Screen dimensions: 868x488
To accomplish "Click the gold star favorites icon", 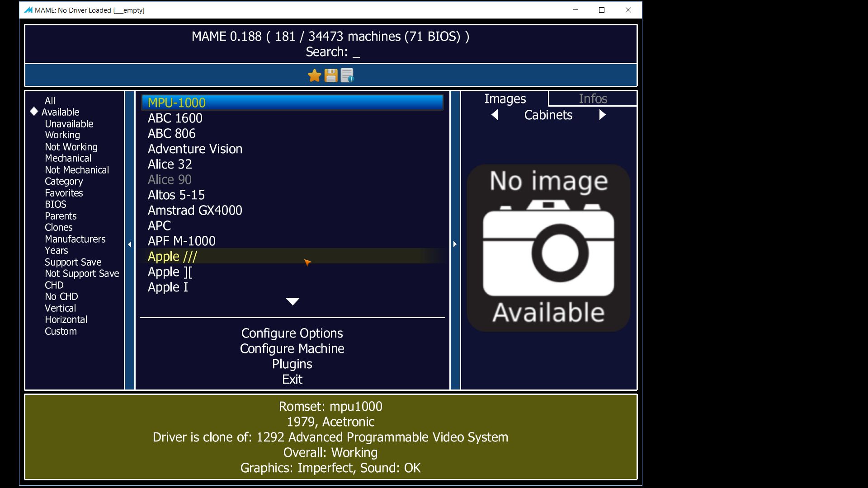I will tap(314, 75).
